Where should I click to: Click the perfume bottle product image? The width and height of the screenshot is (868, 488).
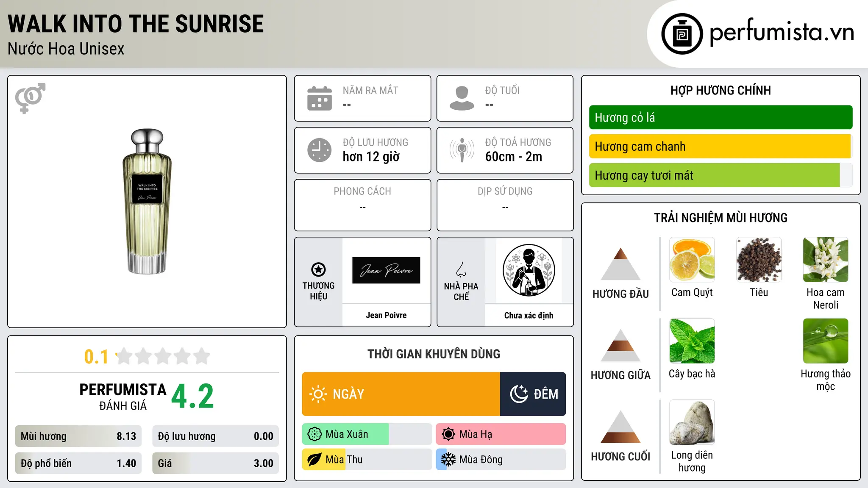point(147,201)
